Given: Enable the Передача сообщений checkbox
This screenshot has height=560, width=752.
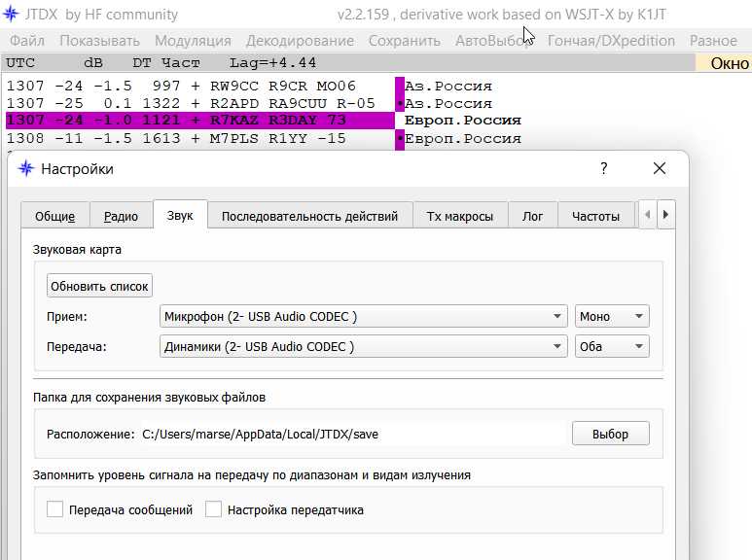Looking at the screenshot, I should [55, 509].
